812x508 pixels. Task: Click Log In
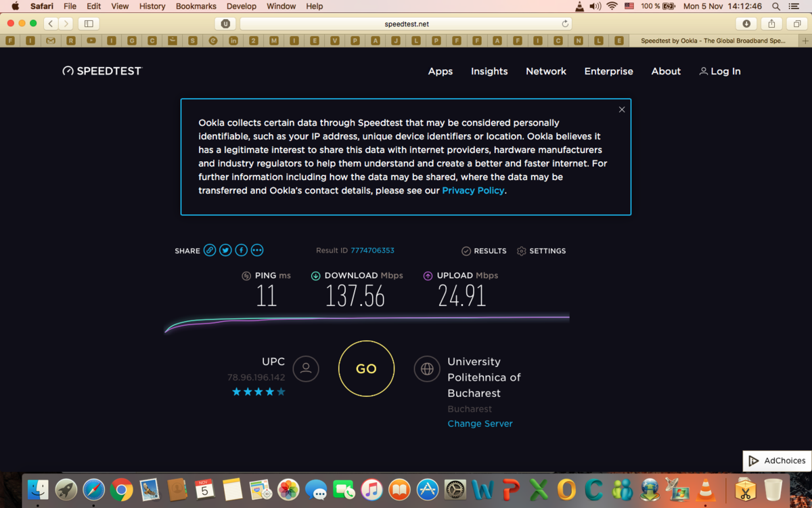coord(720,71)
